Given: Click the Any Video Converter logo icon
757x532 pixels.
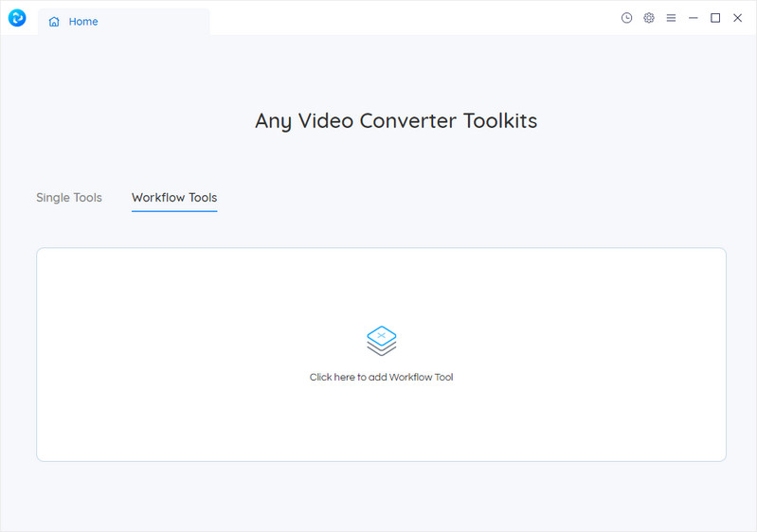Looking at the screenshot, I should point(17,18).
